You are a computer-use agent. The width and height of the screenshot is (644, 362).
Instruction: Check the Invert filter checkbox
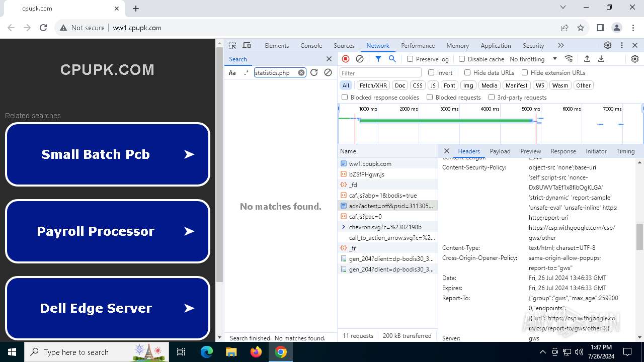click(431, 72)
